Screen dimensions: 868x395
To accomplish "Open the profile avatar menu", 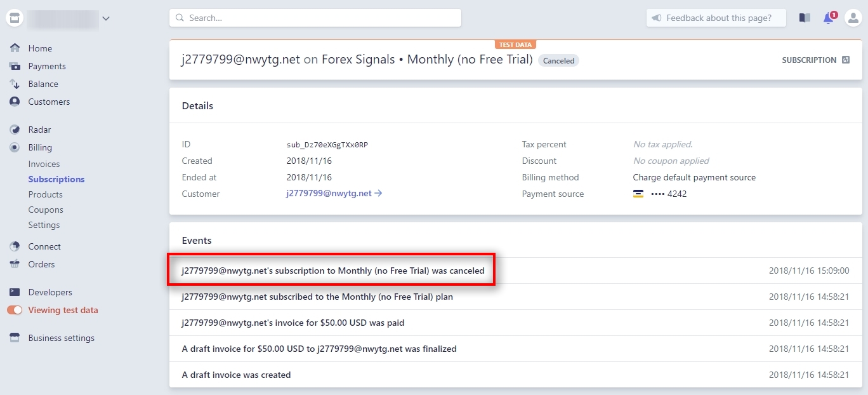I will (x=853, y=18).
